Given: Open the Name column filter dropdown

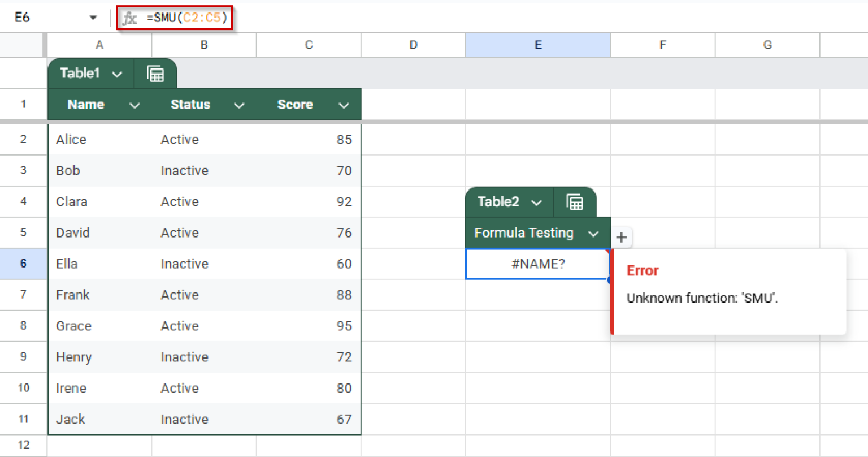Looking at the screenshot, I should (134, 105).
